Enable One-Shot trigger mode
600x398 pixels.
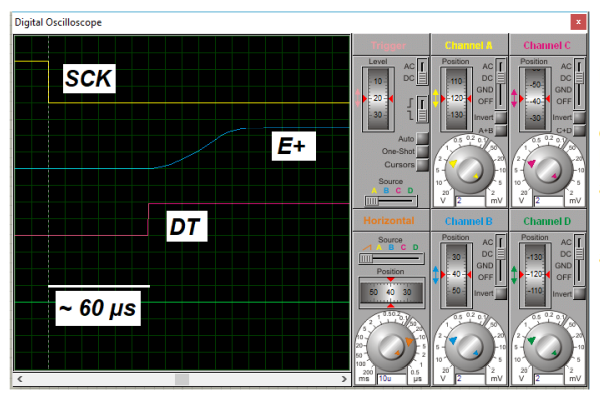coord(422,152)
